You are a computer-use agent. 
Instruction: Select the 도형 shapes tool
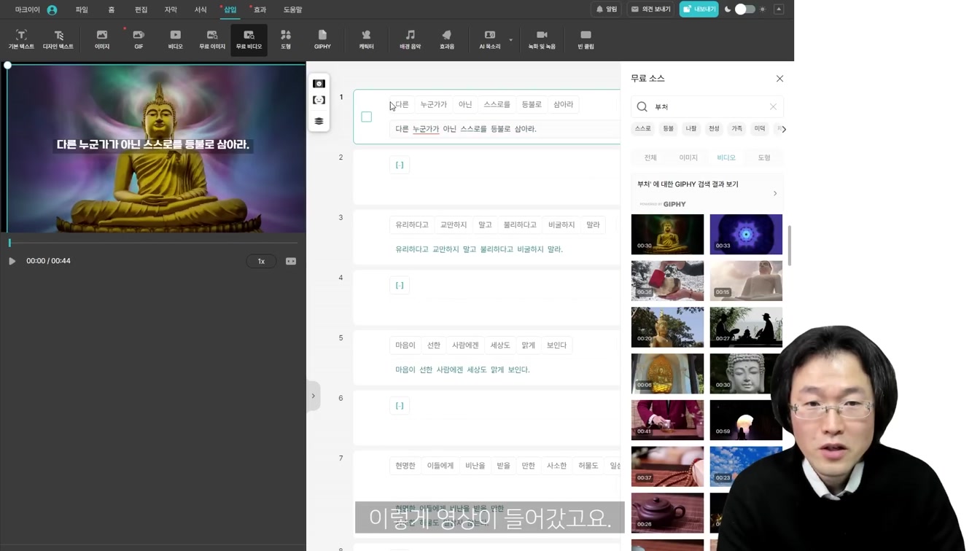(x=286, y=39)
